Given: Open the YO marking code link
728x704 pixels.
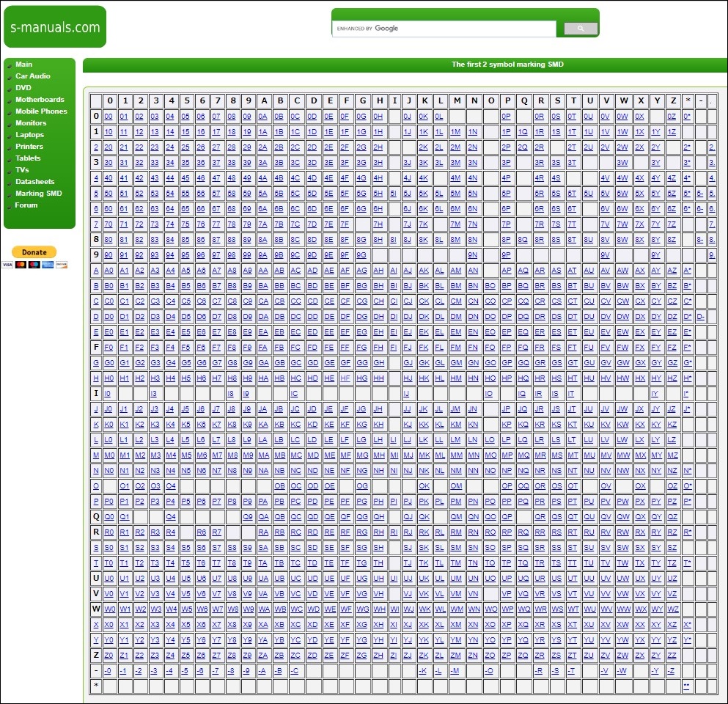Looking at the screenshot, I should point(490,640).
